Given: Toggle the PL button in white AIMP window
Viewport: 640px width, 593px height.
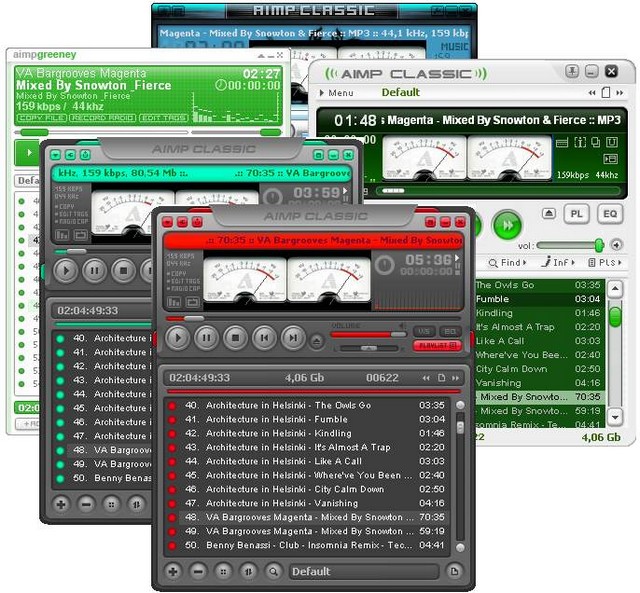Looking at the screenshot, I should [576, 214].
